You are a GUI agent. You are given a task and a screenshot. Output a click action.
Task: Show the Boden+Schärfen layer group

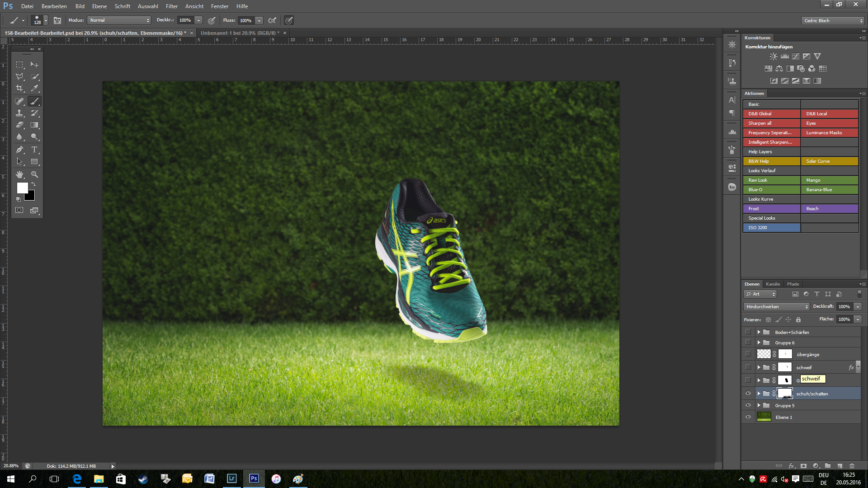748,332
